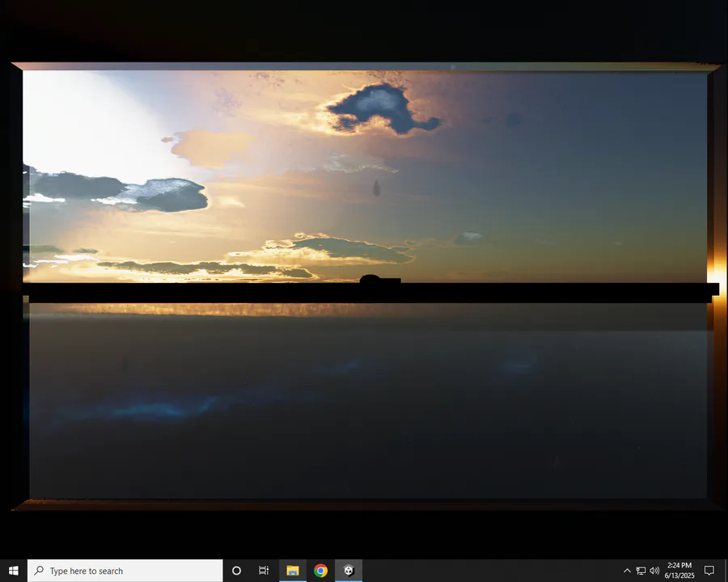This screenshot has width=728, height=582.
Task: Open the Action Center notifications
Action: (x=709, y=571)
